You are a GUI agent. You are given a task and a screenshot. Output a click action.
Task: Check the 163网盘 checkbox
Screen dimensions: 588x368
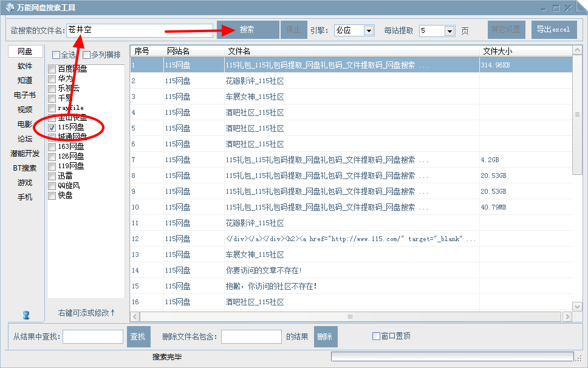52,148
